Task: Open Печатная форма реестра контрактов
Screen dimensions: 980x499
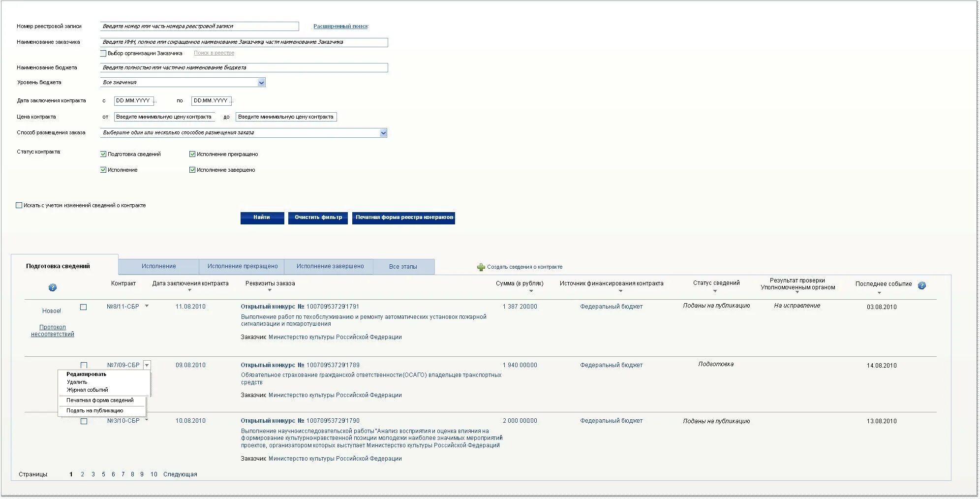Action: point(404,218)
